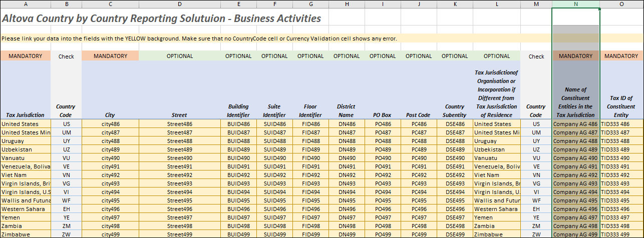Select the 'PO486' cell
644x238 pixels.
[383, 124]
